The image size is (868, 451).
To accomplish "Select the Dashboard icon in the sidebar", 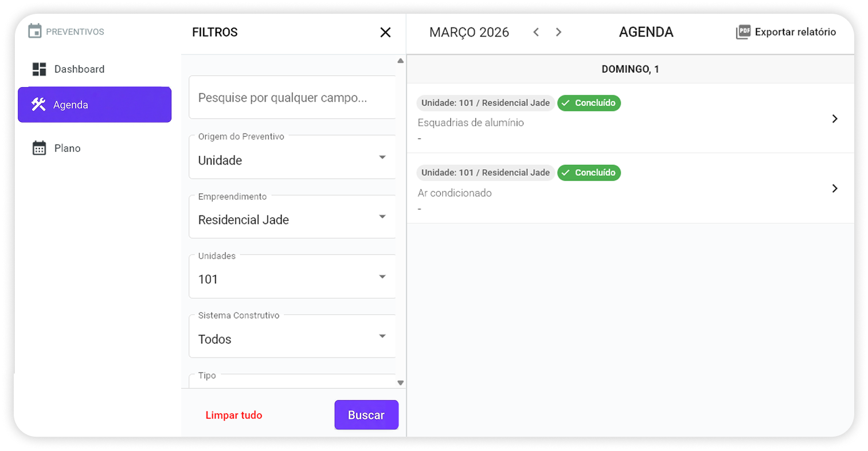I will pyautogui.click(x=39, y=69).
